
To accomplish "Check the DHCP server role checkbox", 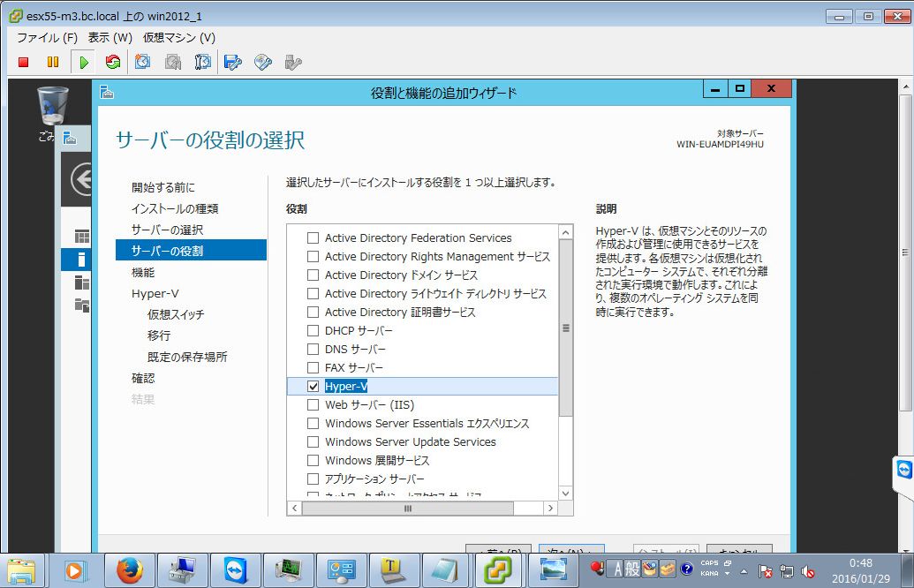I will [313, 330].
